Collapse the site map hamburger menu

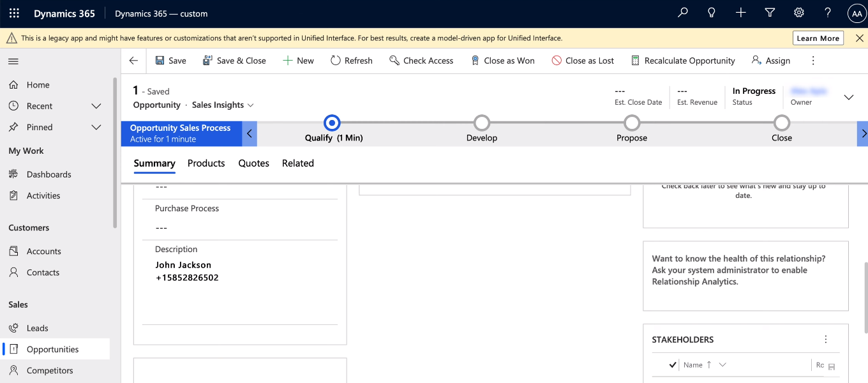(x=13, y=61)
